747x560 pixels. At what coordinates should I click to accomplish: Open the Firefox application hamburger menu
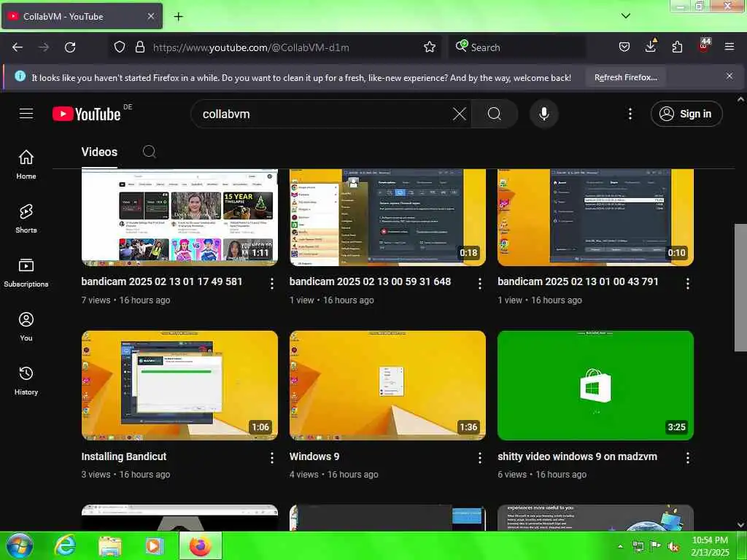(729, 47)
